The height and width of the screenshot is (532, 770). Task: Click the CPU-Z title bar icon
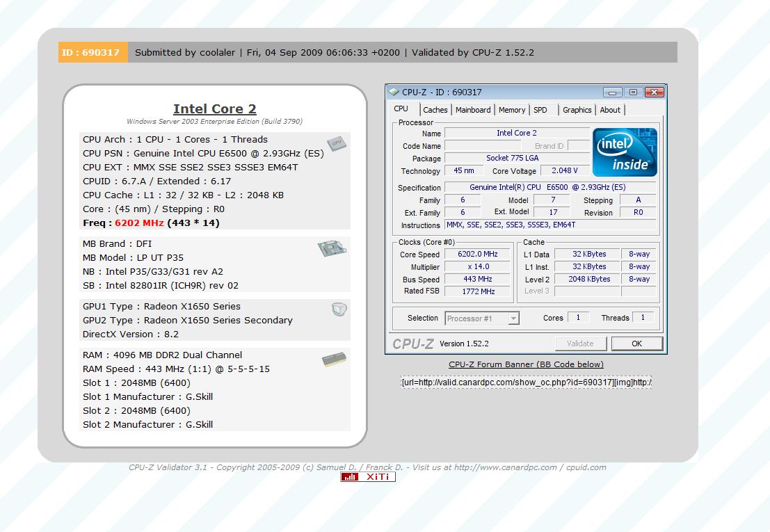point(394,92)
